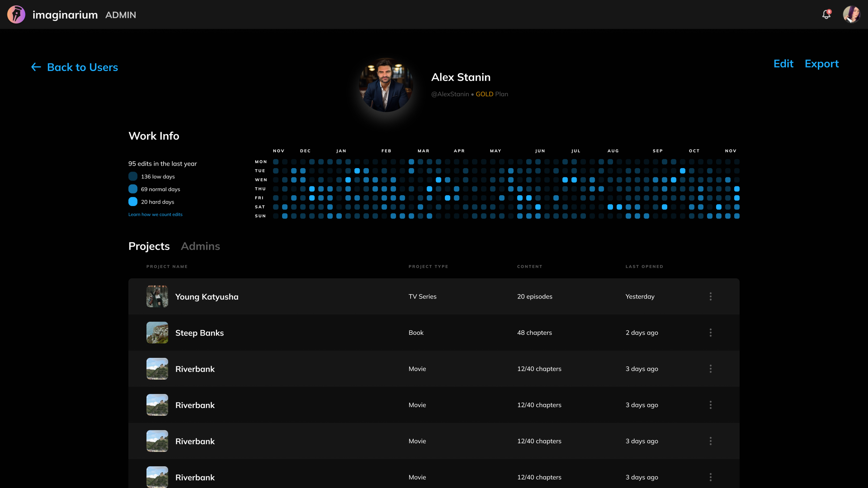This screenshot has width=868, height=488.
Task: Open options menu for first Riverbank row
Action: tap(710, 369)
